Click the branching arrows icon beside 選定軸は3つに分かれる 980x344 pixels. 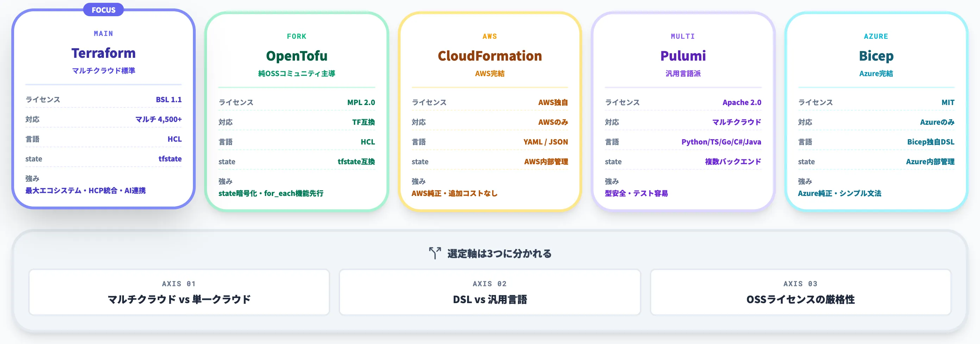point(434,253)
